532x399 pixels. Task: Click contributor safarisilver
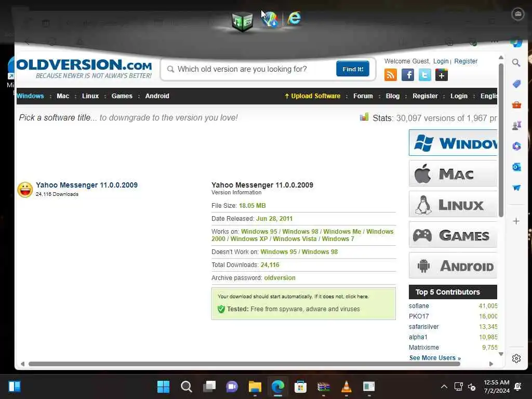pyautogui.click(x=423, y=327)
